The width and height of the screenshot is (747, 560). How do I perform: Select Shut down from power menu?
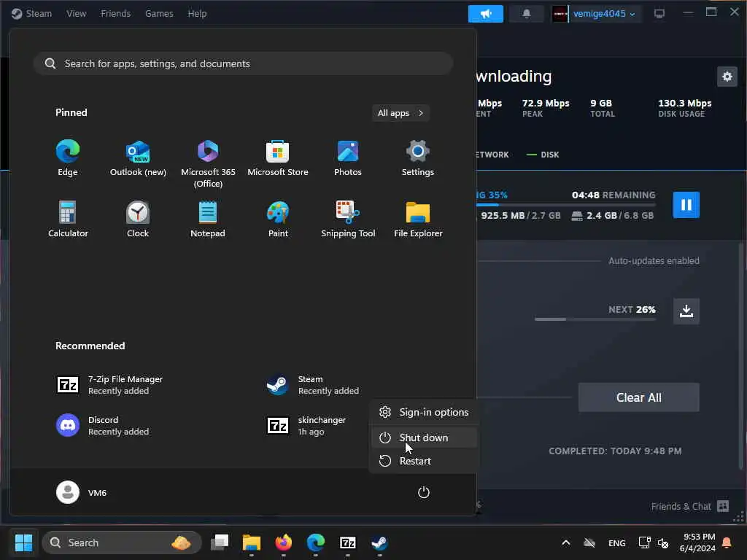[x=424, y=437]
